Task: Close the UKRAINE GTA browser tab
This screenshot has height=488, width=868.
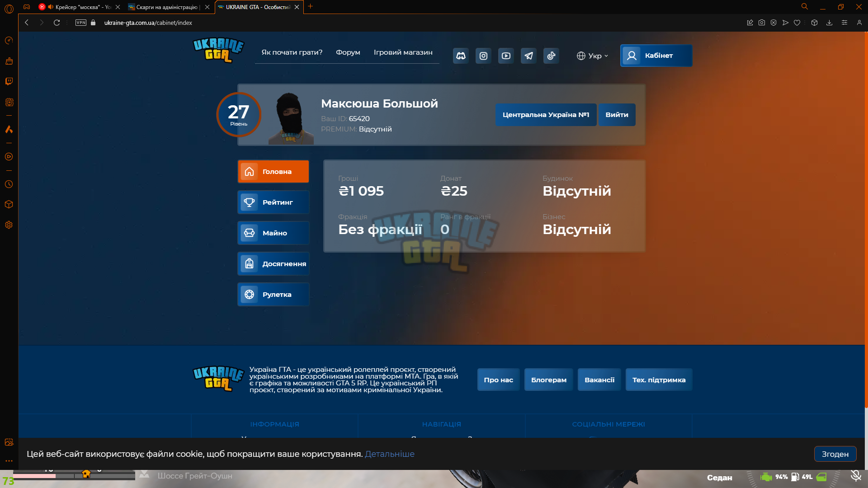Action: [297, 7]
